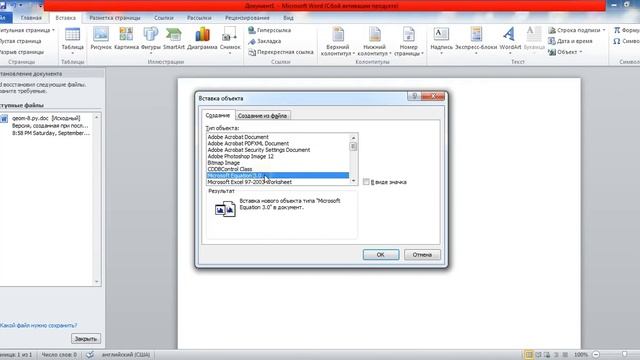Click the object type list scroll down arrow
The height and width of the screenshot is (360, 640).
[353, 181]
